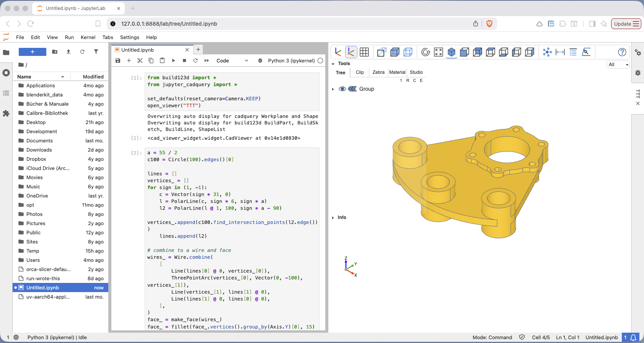
Task: Expand the Info section
Action: (333, 217)
